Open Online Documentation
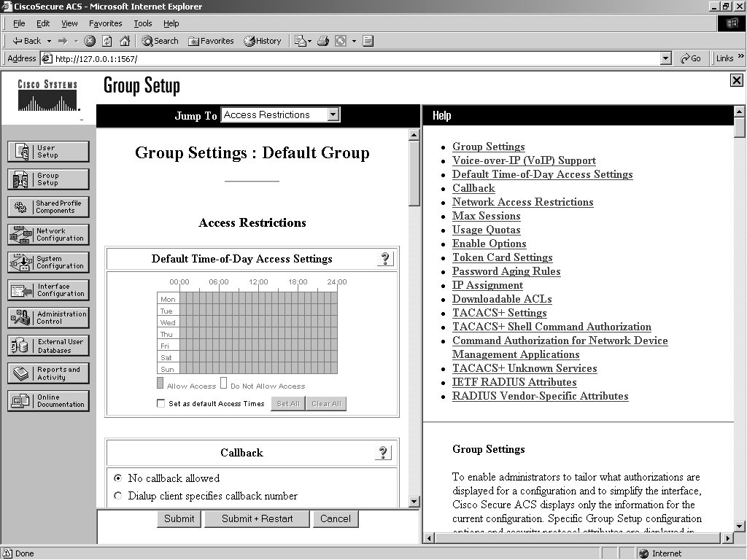This screenshot has height=560, width=747. coord(48,401)
